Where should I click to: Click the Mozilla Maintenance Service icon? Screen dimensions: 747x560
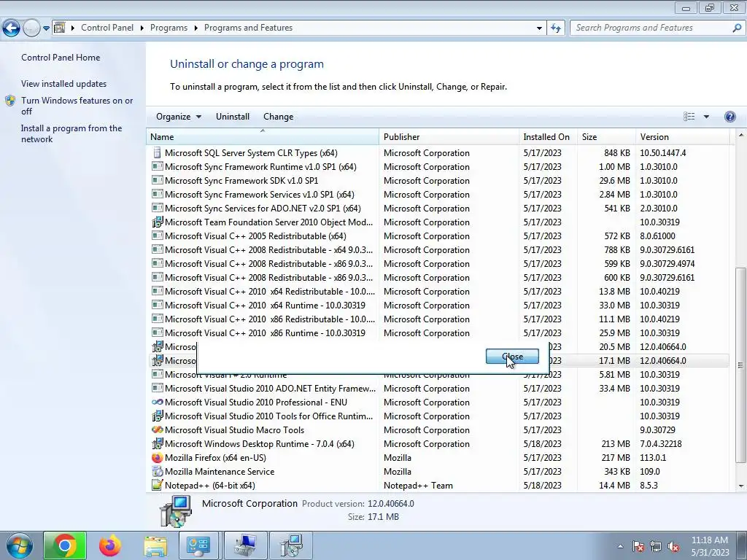[x=157, y=472]
